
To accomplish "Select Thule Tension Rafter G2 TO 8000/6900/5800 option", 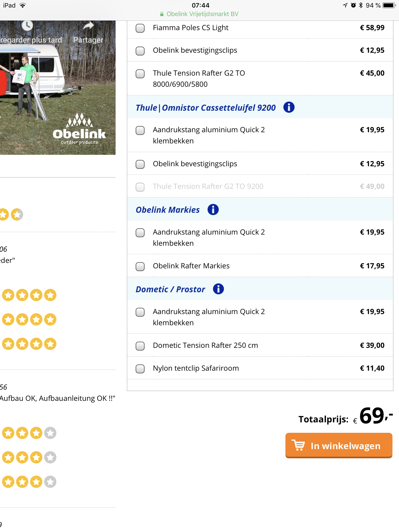I will point(140,74).
